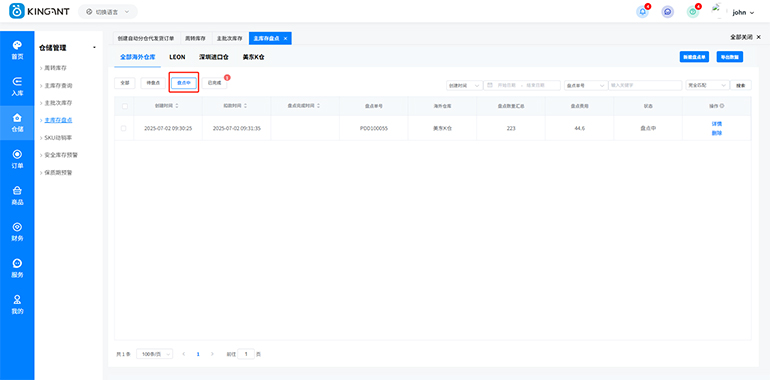Click the green circular icon beside the avatar

[693, 12]
